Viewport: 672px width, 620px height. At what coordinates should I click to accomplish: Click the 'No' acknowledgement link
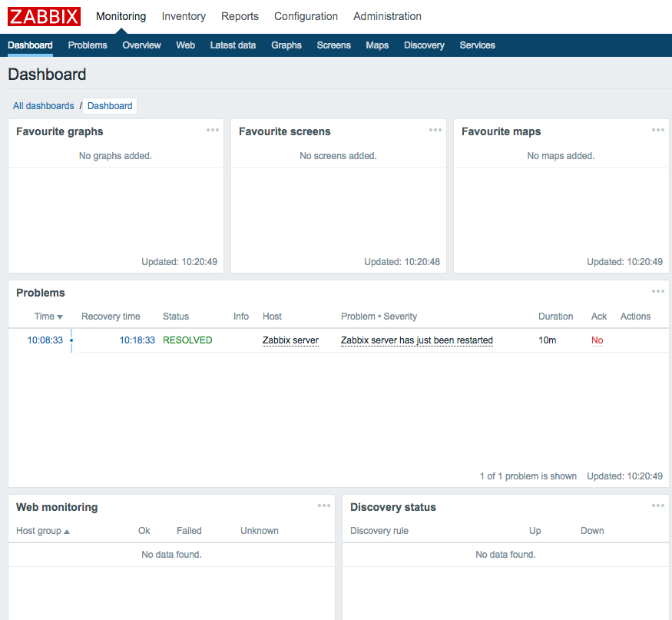(597, 340)
